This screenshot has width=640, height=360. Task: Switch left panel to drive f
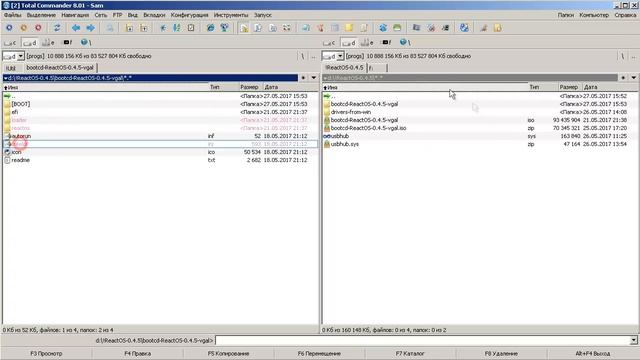coord(67,42)
